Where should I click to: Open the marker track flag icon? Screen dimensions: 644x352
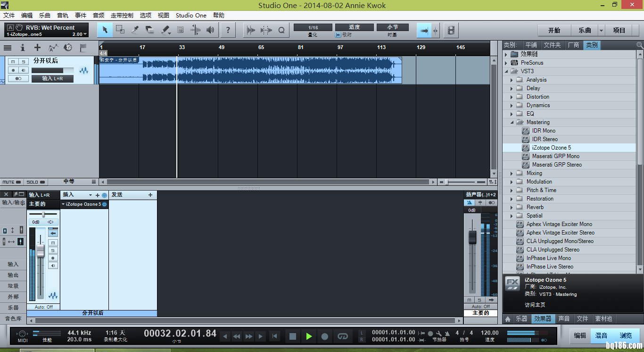click(x=83, y=48)
